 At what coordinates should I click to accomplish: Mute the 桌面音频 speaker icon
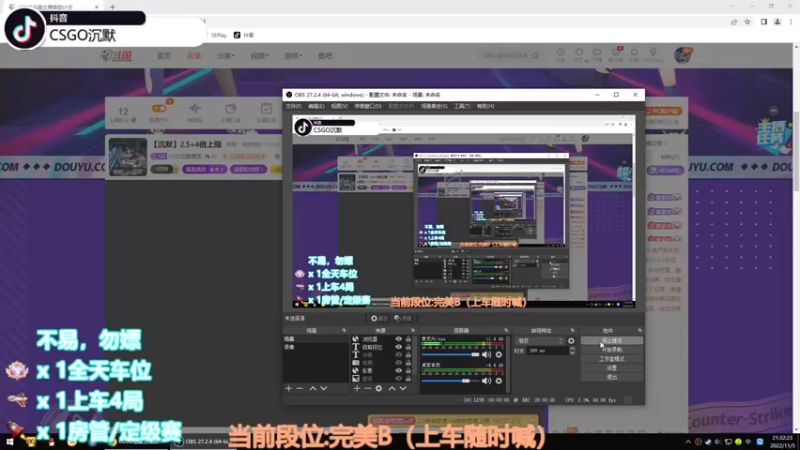[x=486, y=381]
